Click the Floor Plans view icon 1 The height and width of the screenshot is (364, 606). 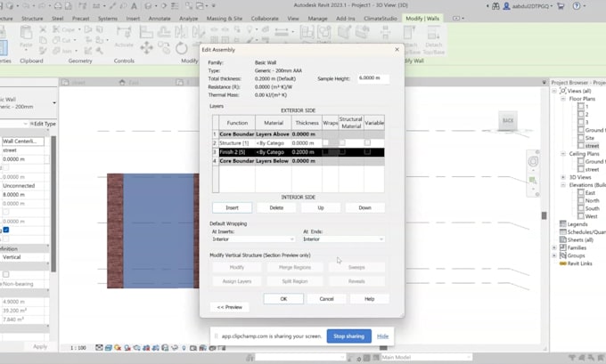581,106
